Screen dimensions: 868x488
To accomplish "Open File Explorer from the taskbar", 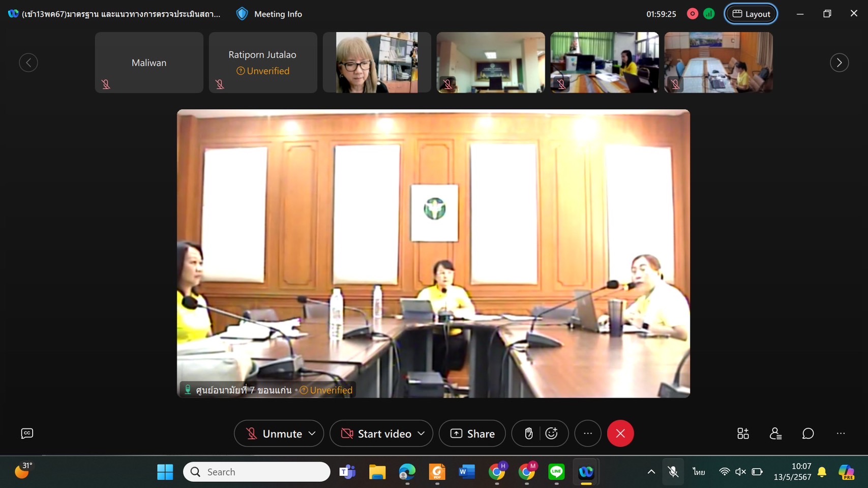I will (x=377, y=472).
